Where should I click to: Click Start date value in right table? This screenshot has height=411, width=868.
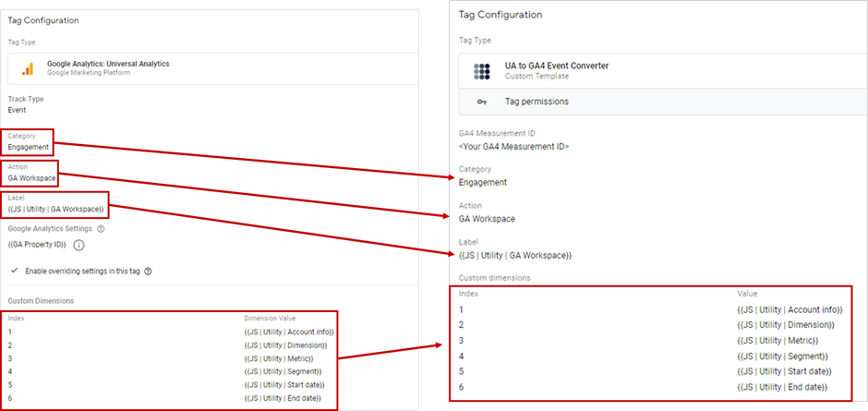pos(784,371)
